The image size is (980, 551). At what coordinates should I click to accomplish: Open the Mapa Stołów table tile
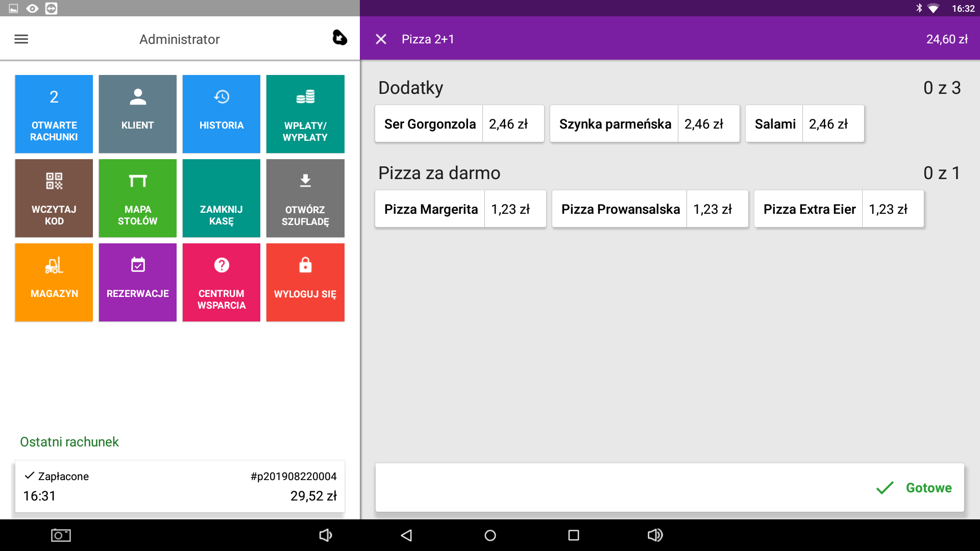[x=137, y=198]
